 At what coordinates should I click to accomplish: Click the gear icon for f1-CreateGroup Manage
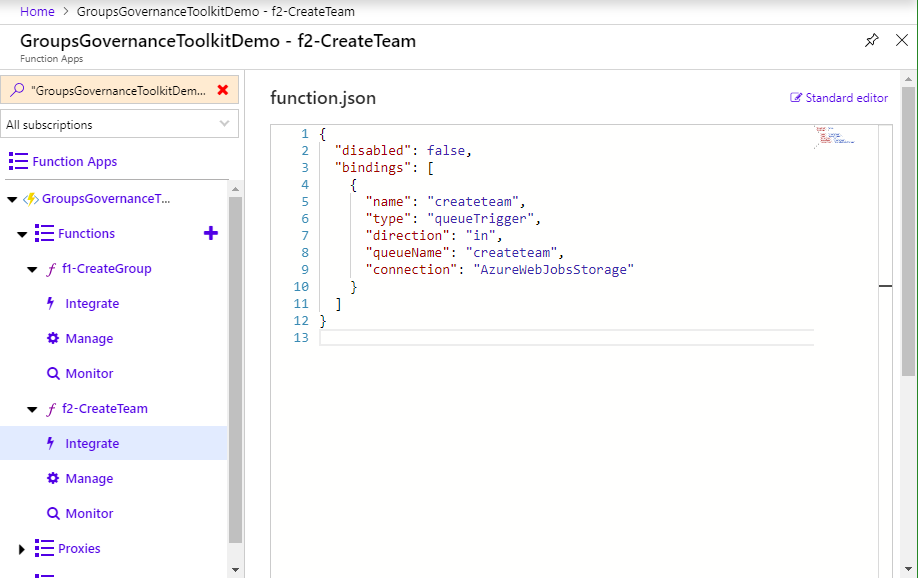(53, 338)
